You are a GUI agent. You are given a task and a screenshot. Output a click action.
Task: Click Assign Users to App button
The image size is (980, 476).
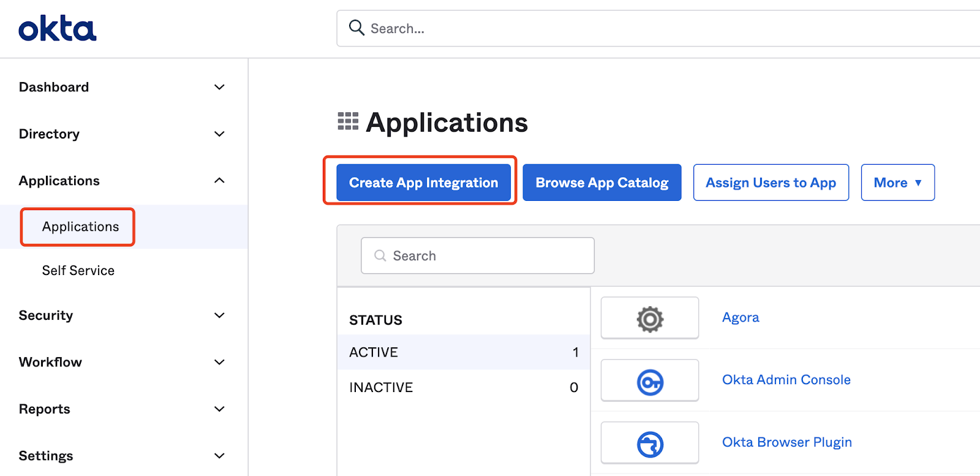click(x=771, y=183)
